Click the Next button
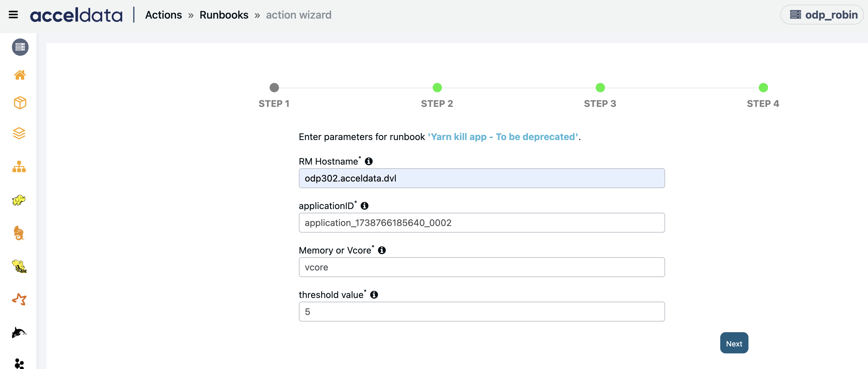The height and width of the screenshot is (369, 868). pos(734,343)
